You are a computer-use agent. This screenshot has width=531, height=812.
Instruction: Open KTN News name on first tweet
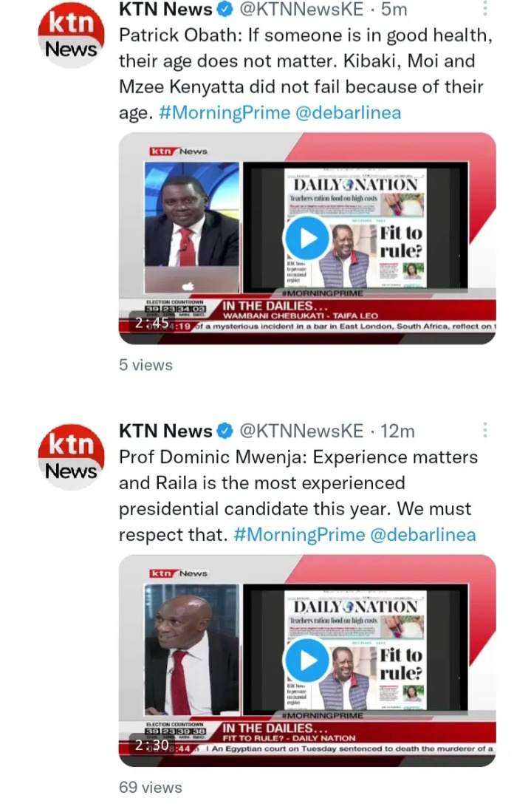click(165, 10)
